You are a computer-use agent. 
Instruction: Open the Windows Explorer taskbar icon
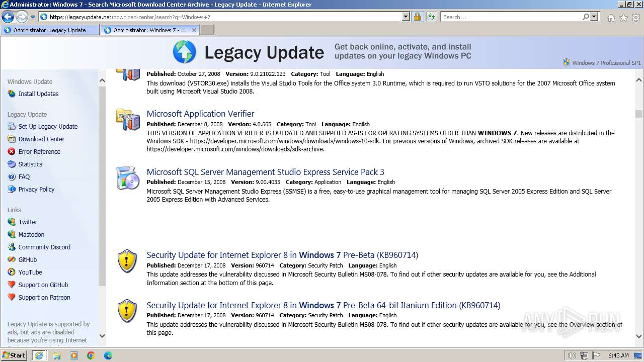click(57, 355)
